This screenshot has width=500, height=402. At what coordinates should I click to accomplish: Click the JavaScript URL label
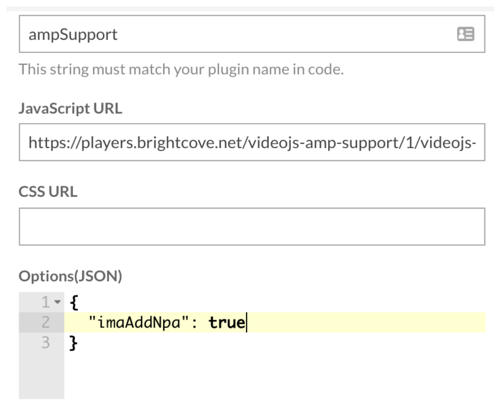click(x=70, y=108)
